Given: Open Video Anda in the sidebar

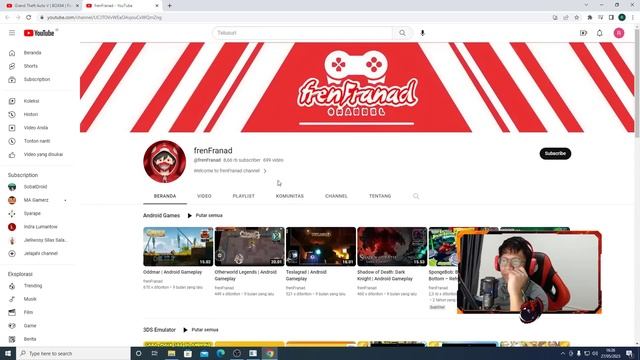Looking at the screenshot, I should tap(37, 128).
